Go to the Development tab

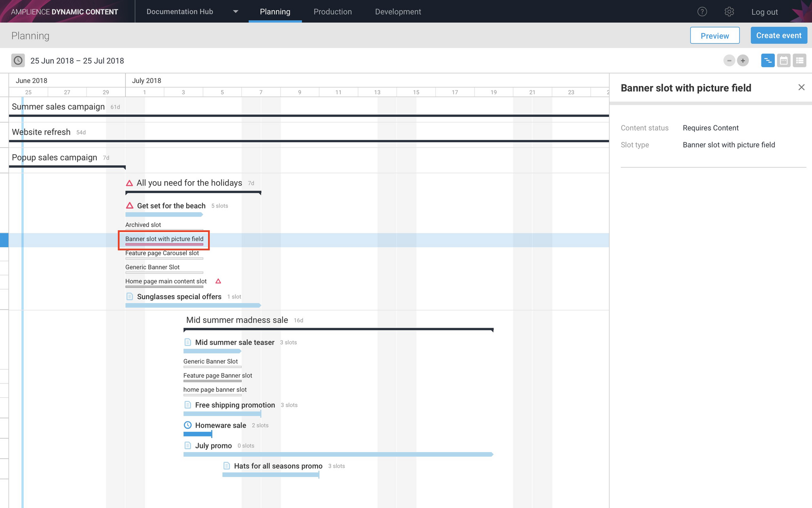pos(398,12)
